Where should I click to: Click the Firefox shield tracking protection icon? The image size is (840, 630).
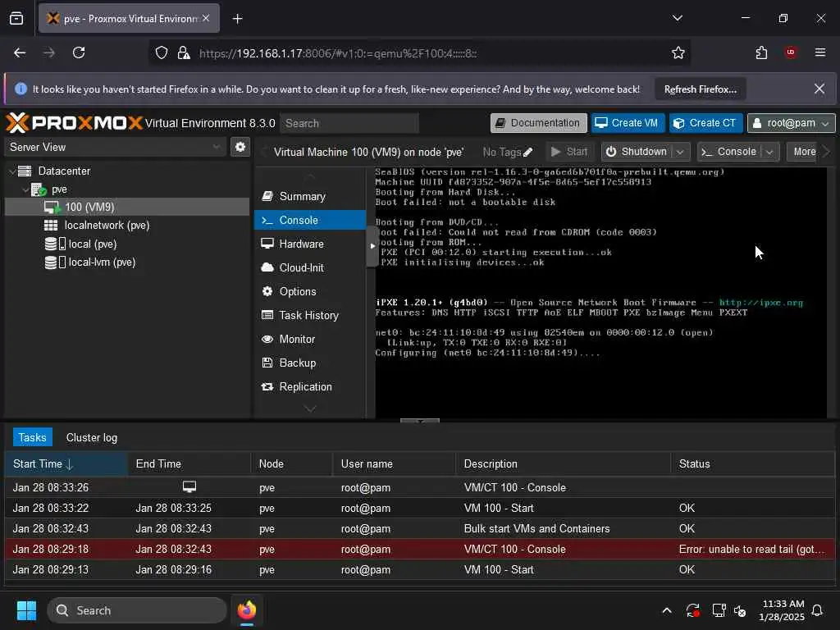click(162, 52)
